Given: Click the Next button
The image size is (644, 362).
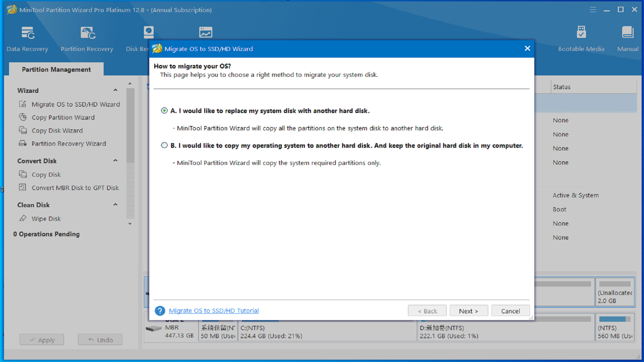Looking at the screenshot, I should (x=469, y=311).
